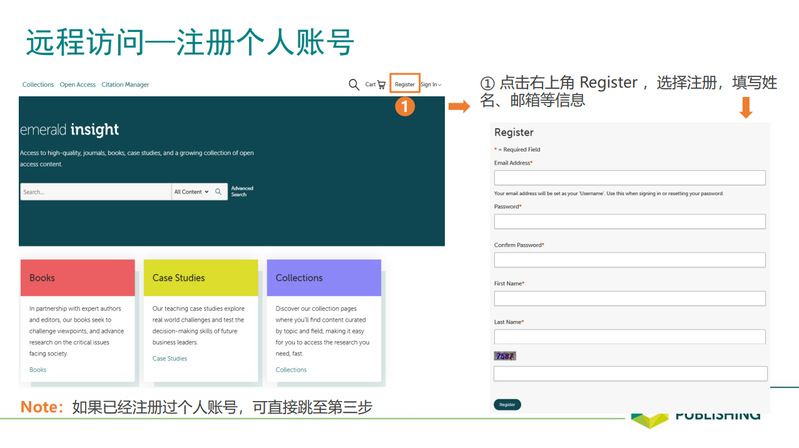Open the Collections menu item
799x448 pixels.
[38, 85]
